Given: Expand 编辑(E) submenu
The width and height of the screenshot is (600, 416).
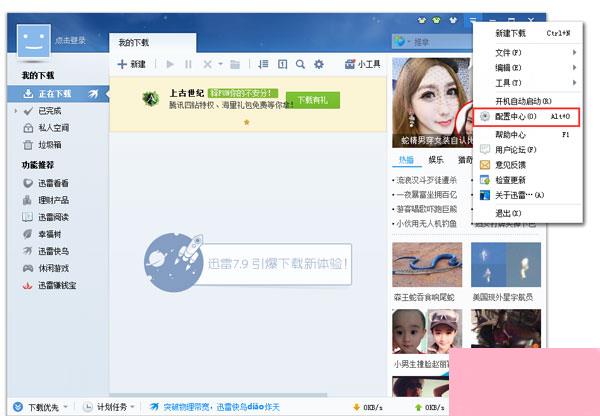Looking at the screenshot, I should [x=528, y=68].
